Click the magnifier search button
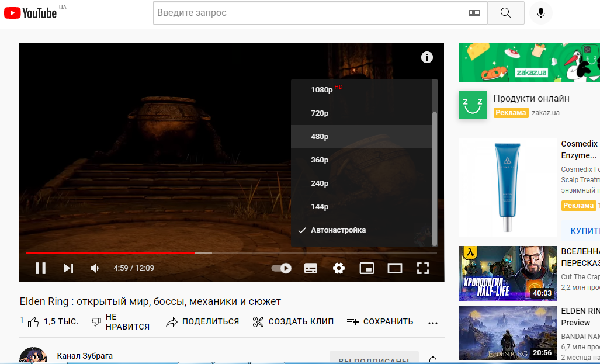600x364 pixels. [x=505, y=13]
